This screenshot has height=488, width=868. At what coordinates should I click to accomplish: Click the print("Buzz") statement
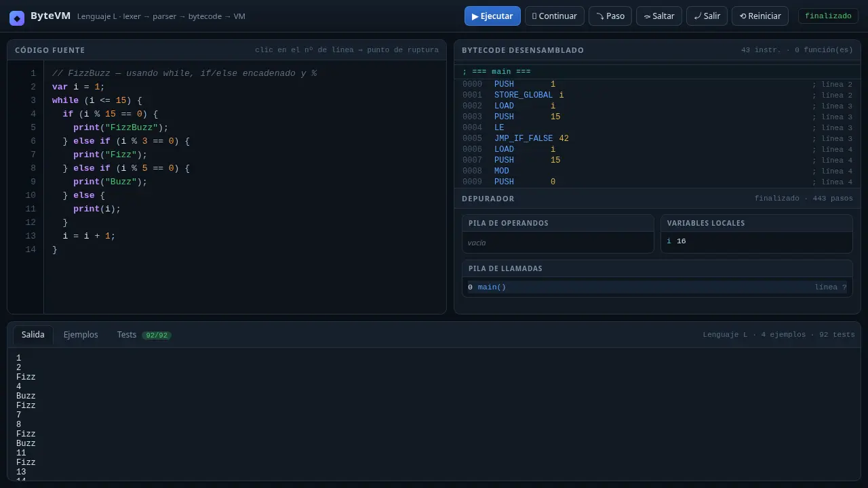point(111,182)
